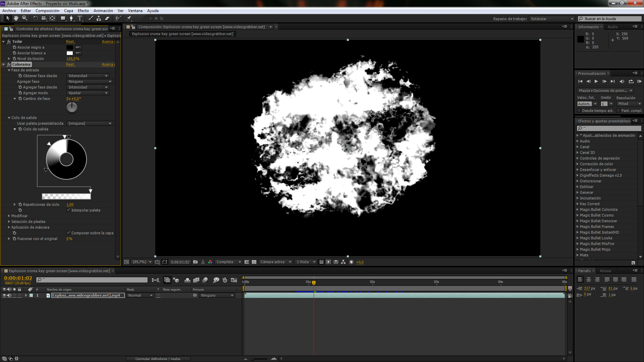644x362 pixels.
Task: Open the Completa resolution dropdown
Action: tap(228, 262)
